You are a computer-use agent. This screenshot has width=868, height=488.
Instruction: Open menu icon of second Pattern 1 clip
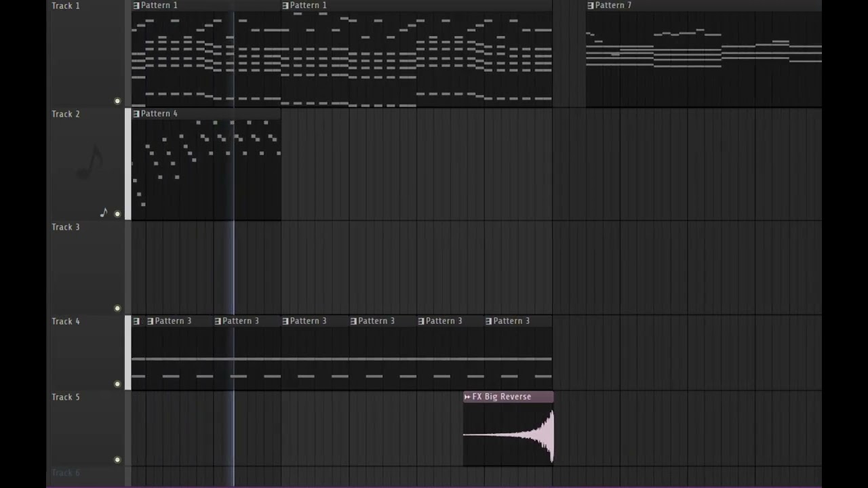pos(285,5)
